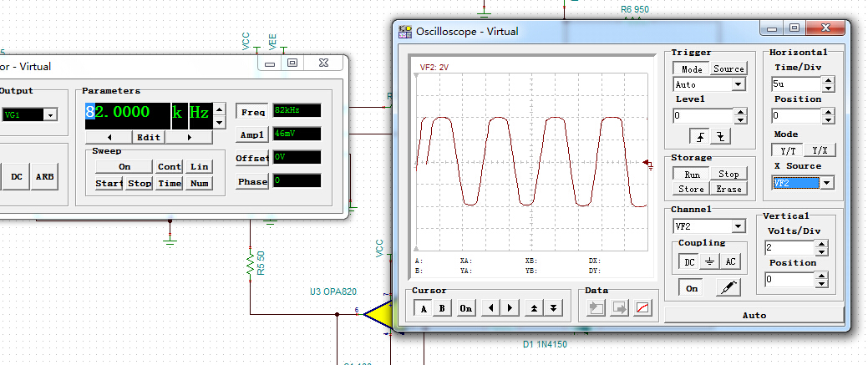The width and height of the screenshot is (868, 365).
Task: Click the sweep Cont button
Action: click(169, 166)
